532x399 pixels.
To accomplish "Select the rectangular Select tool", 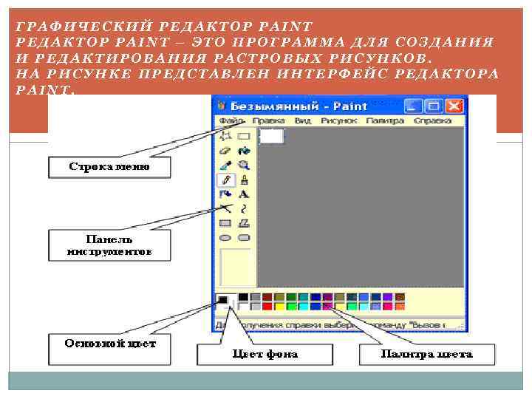I will click(244, 137).
